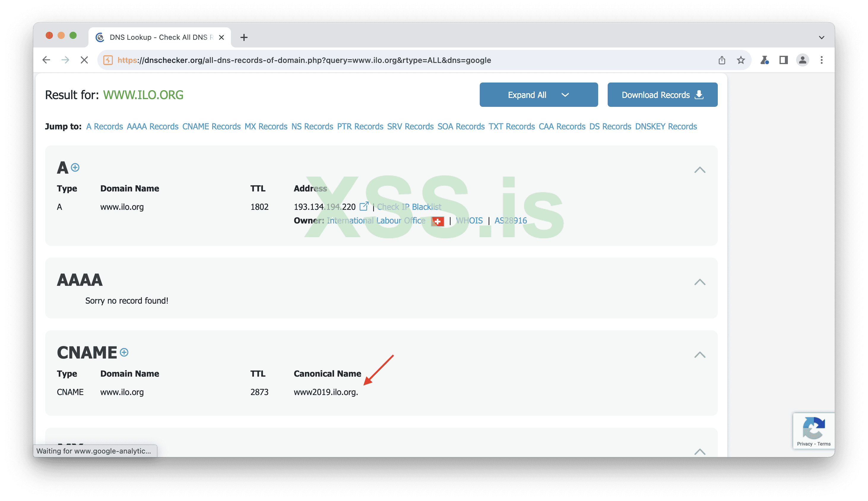Open a new browser tab

[x=244, y=37]
